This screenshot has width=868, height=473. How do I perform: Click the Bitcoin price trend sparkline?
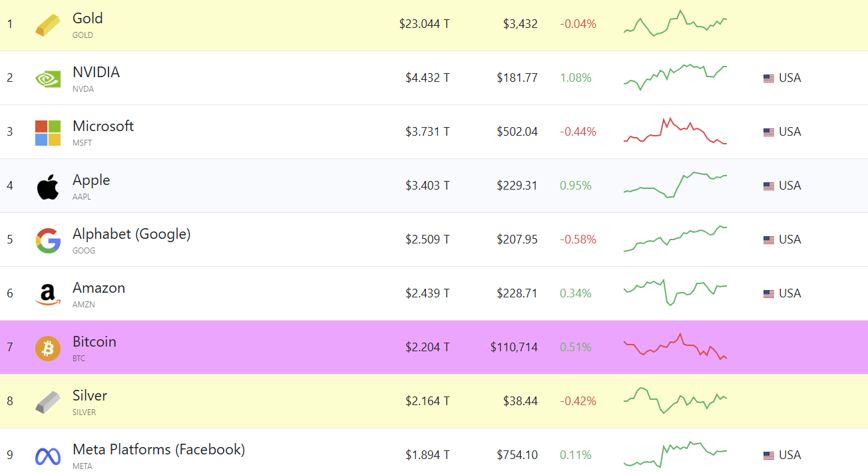coord(675,347)
